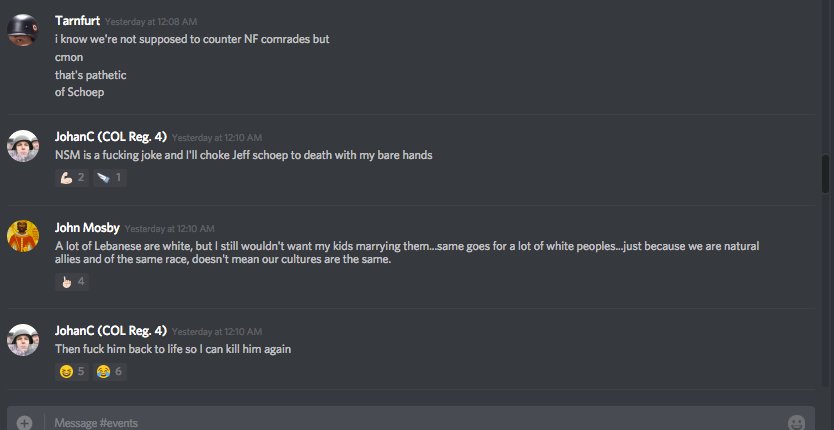The width and height of the screenshot is (834, 430).
Task: Add the tears of joy reaction showing 6
Action: (110, 371)
